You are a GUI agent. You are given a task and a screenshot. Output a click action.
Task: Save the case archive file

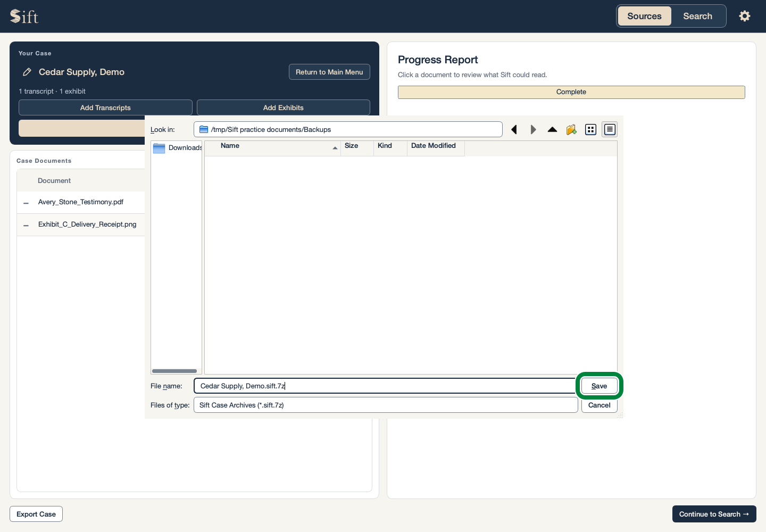pyautogui.click(x=599, y=386)
